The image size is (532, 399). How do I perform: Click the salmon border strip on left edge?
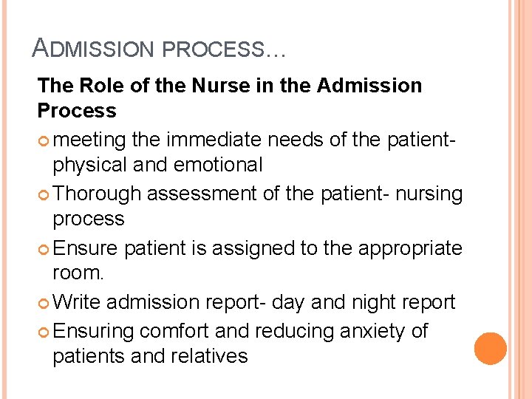[x=4, y=199]
